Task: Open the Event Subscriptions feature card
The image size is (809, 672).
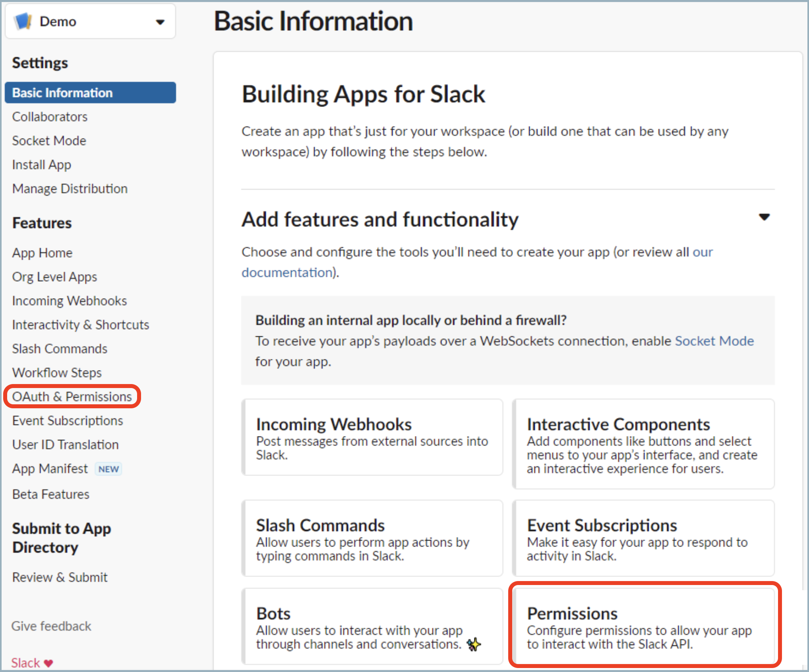Action: 644,538
